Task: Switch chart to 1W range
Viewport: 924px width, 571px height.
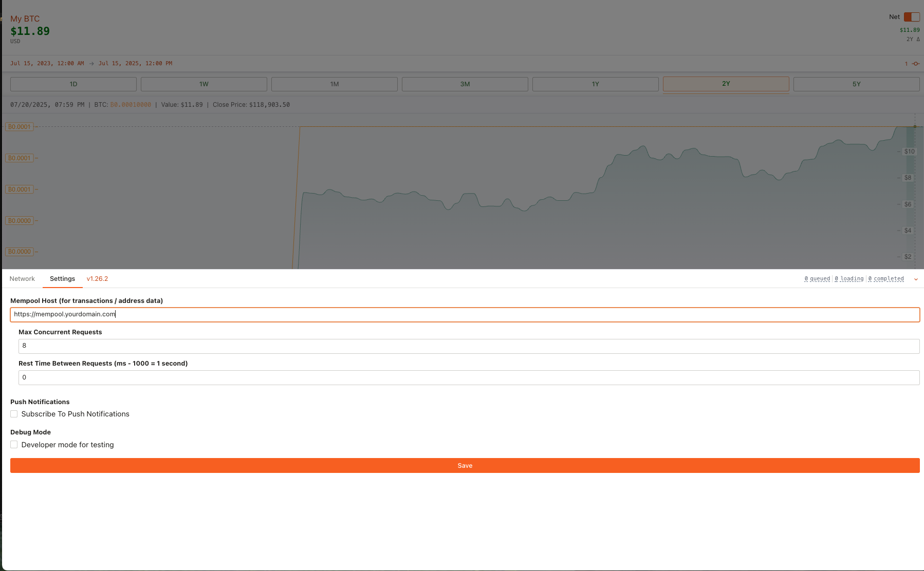Action: pyautogui.click(x=204, y=84)
